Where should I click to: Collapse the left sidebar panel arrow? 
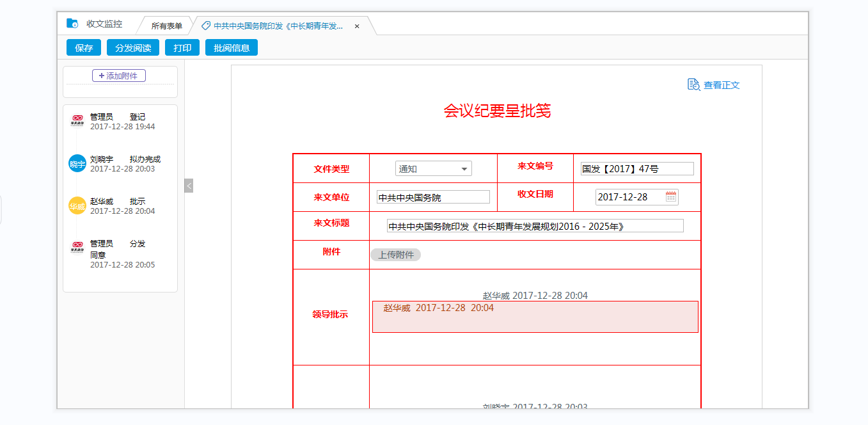(189, 186)
